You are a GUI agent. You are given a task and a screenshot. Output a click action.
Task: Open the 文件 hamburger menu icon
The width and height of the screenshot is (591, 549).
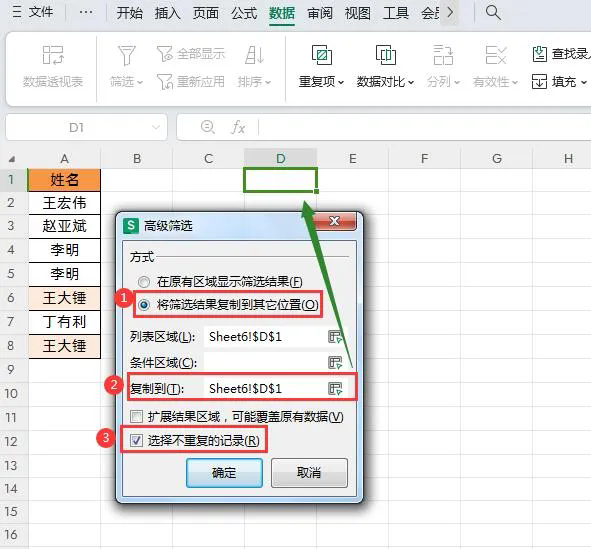click(x=17, y=12)
